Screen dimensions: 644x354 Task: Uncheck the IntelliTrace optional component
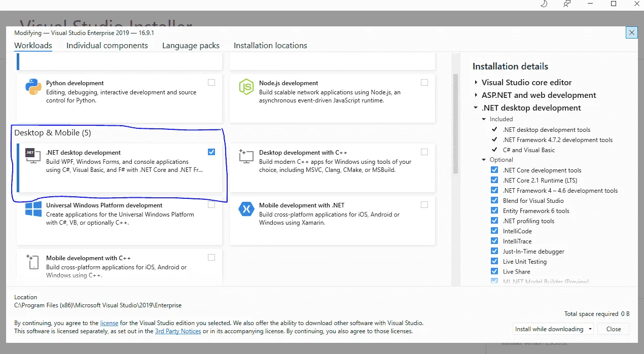(494, 241)
